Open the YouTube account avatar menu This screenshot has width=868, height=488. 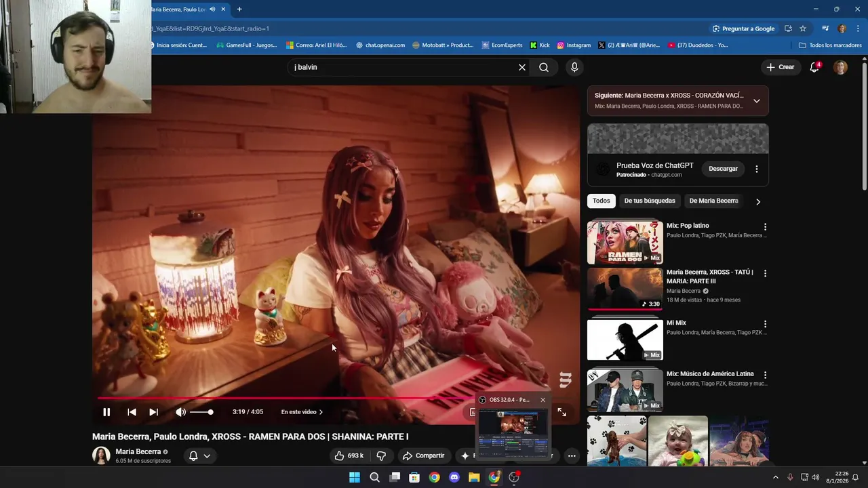840,67
